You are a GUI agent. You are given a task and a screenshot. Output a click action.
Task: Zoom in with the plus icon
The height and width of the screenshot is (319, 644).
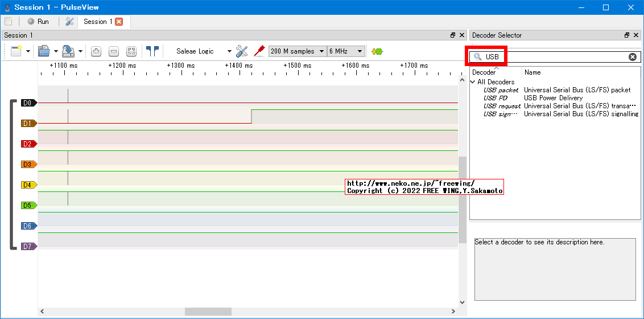coord(96,51)
